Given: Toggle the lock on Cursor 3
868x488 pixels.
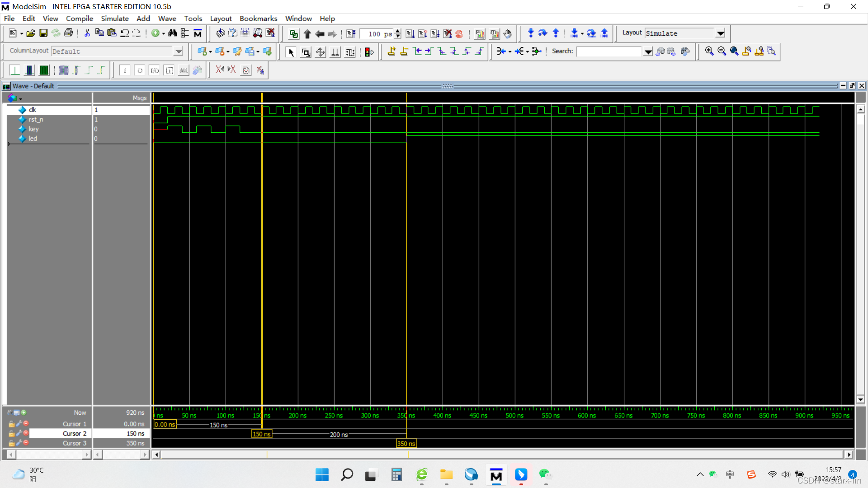Looking at the screenshot, I should (12, 443).
